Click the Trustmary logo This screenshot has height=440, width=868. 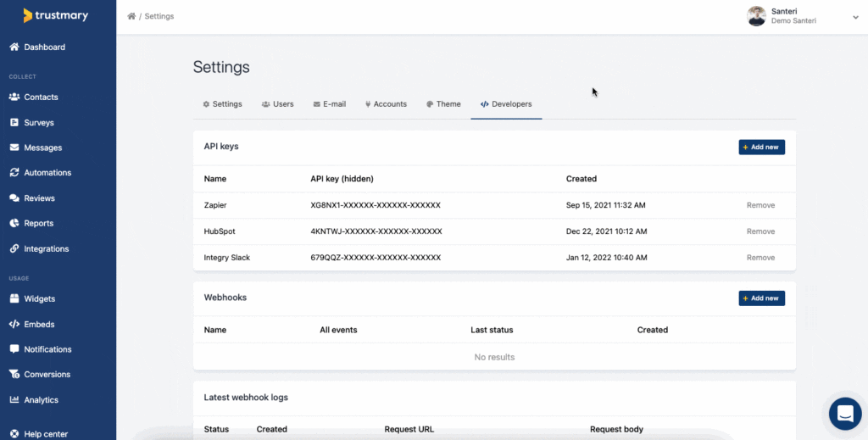pyautogui.click(x=55, y=15)
